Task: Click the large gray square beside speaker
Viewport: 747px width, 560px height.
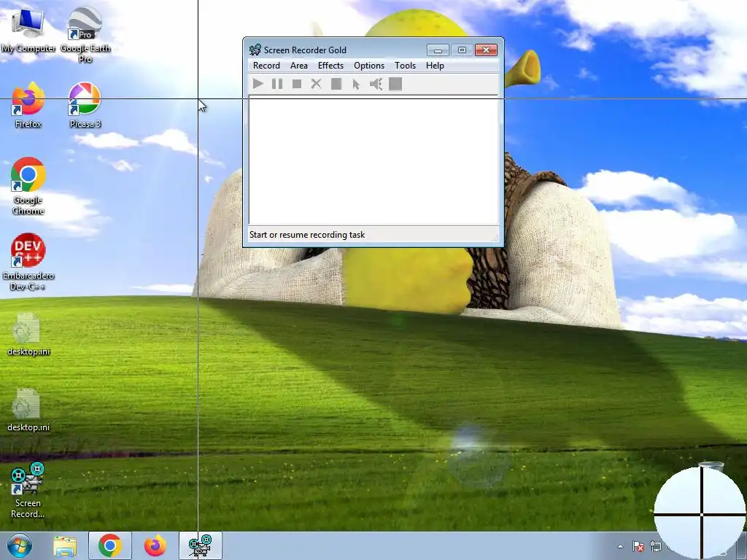Action: [x=395, y=84]
